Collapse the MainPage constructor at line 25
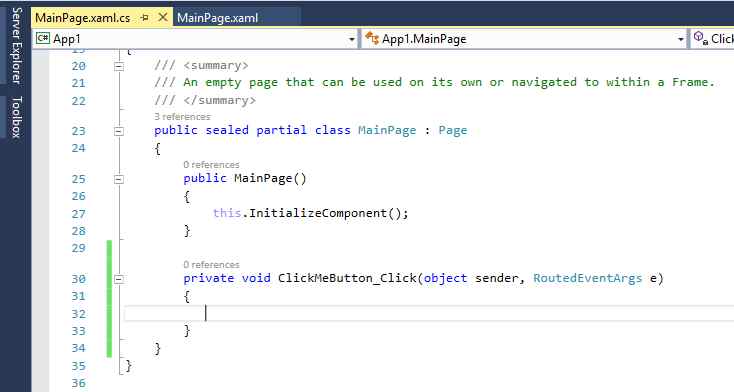The image size is (734, 392). click(x=119, y=179)
